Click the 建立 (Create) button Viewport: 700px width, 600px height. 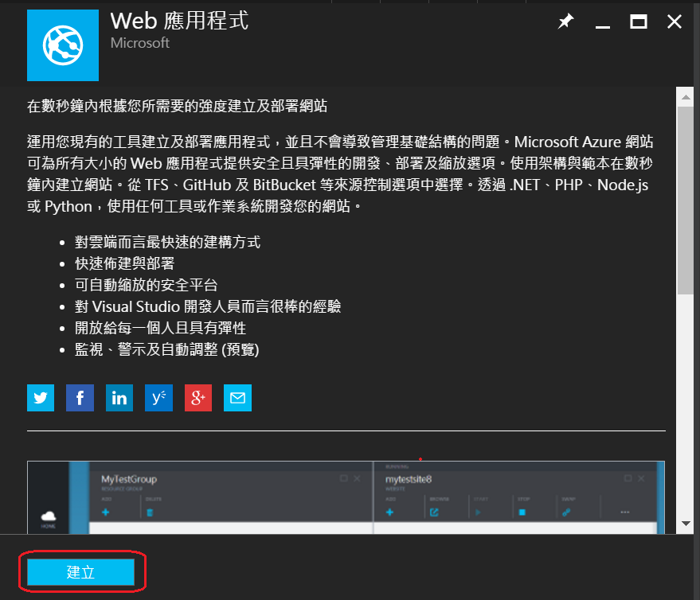click(x=80, y=572)
